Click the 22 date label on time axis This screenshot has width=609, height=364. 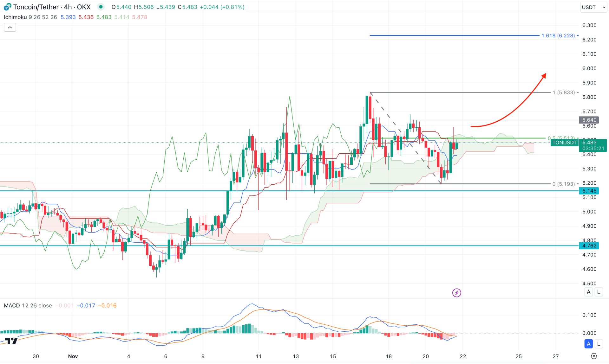click(463, 356)
